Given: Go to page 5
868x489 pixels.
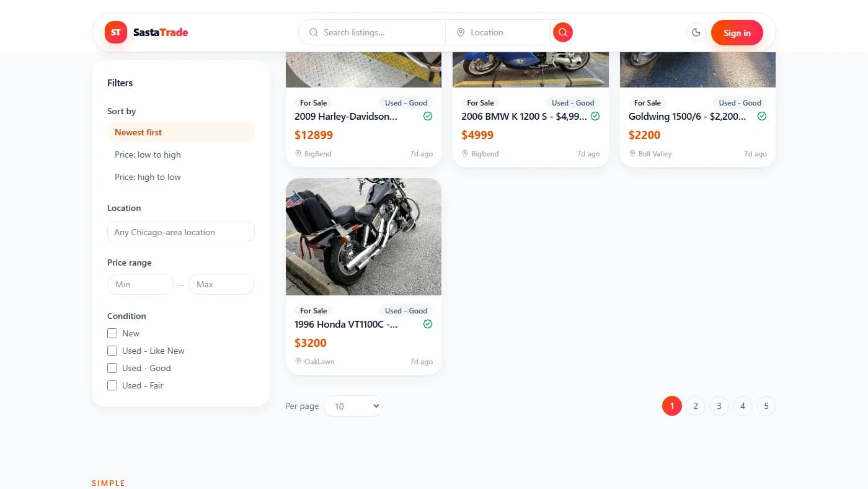Looking at the screenshot, I should pyautogui.click(x=766, y=406).
